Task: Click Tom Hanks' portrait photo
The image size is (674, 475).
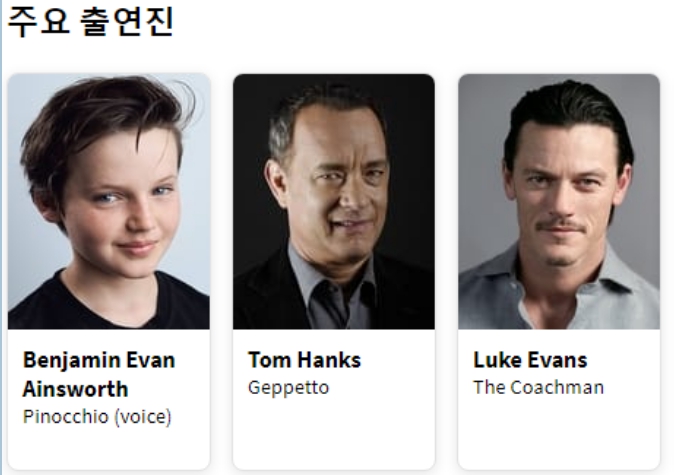Action: pyautogui.click(x=334, y=201)
